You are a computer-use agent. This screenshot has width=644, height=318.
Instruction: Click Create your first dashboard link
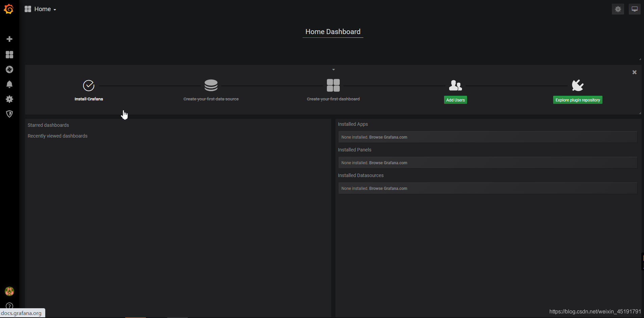coord(333,99)
